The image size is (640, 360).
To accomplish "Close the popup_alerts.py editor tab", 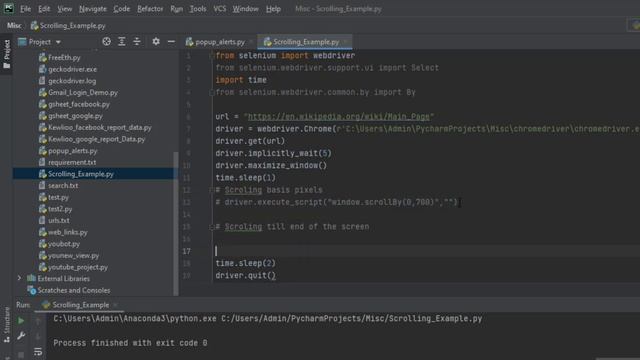I will 251,42.
